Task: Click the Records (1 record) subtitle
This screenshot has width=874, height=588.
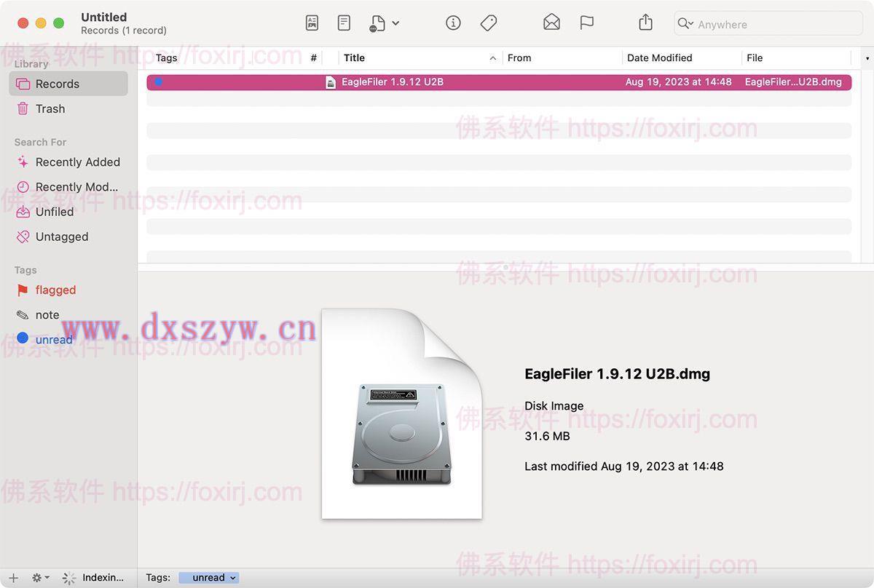Action: coord(124,31)
